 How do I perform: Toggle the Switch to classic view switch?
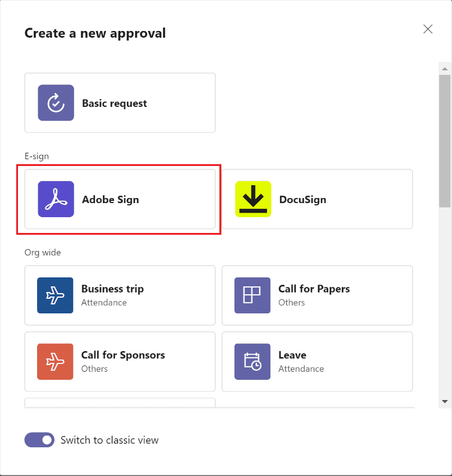coord(39,440)
